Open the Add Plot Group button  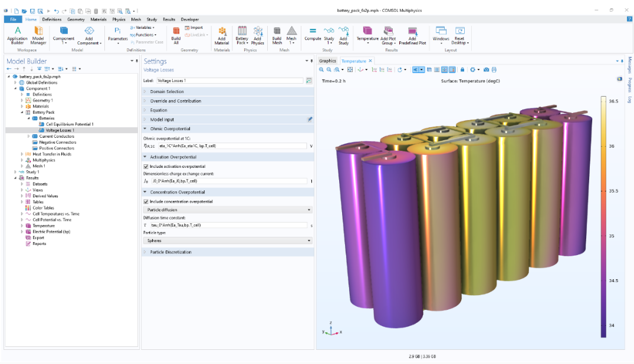(388, 35)
